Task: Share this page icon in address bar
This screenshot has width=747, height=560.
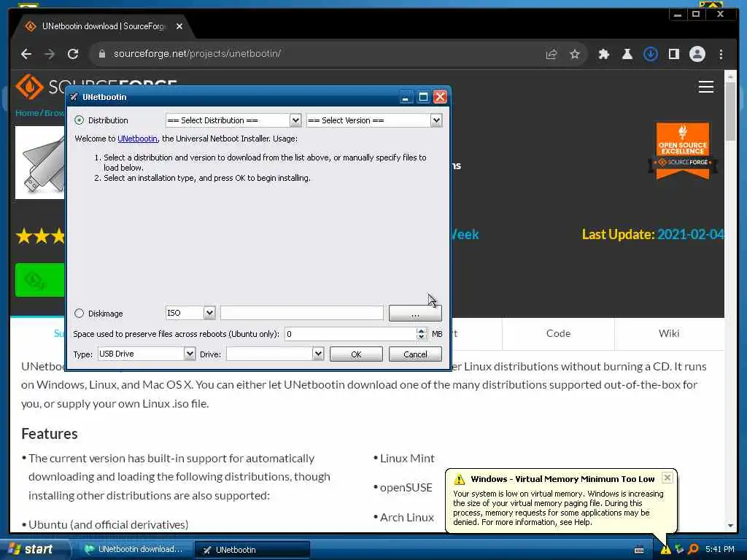Action: (551, 54)
